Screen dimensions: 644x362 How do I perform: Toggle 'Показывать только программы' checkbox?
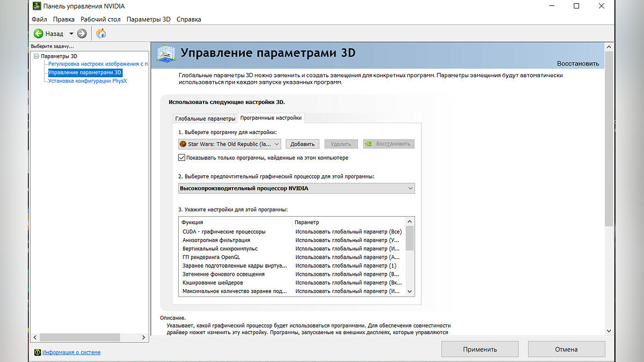(182, 158)
